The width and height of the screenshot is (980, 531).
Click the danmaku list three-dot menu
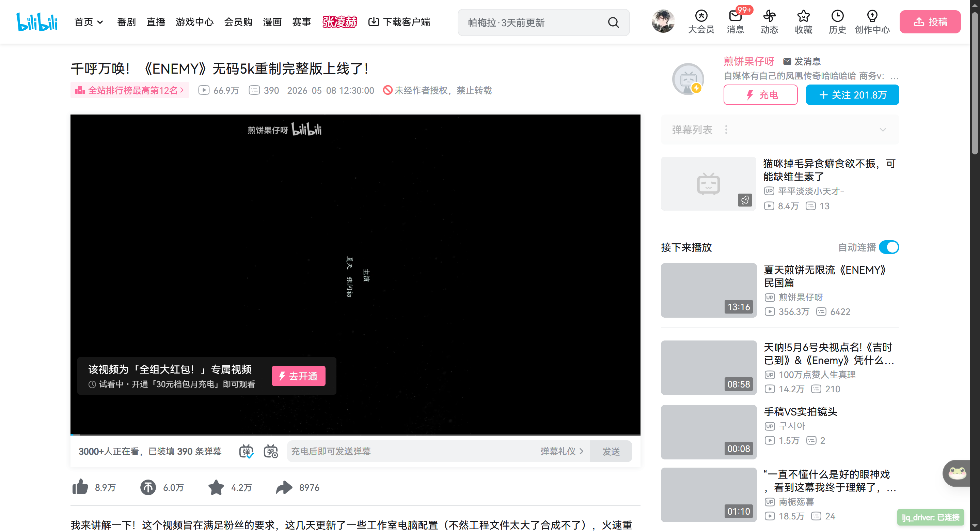pyautogui.click(x=726, y=130)
